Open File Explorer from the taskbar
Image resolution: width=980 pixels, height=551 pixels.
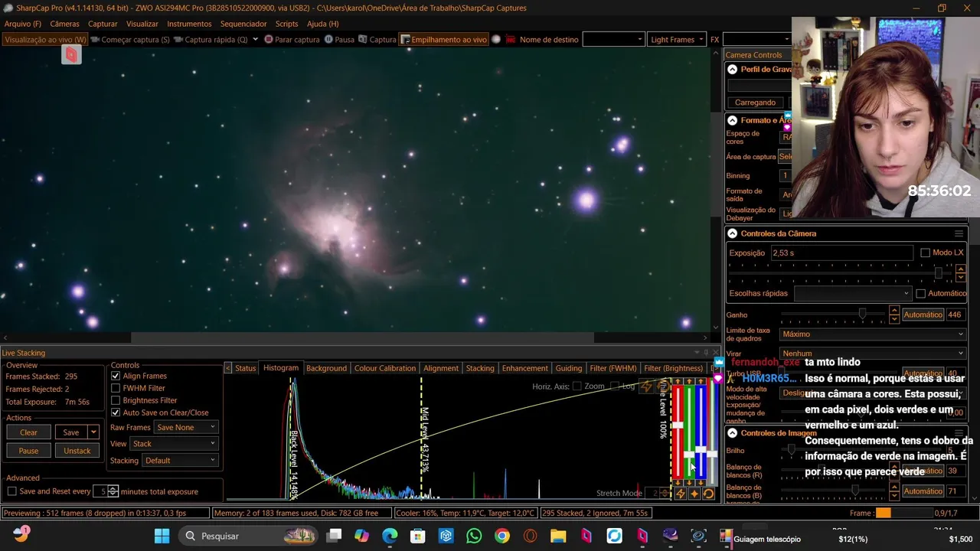[558, 536]
